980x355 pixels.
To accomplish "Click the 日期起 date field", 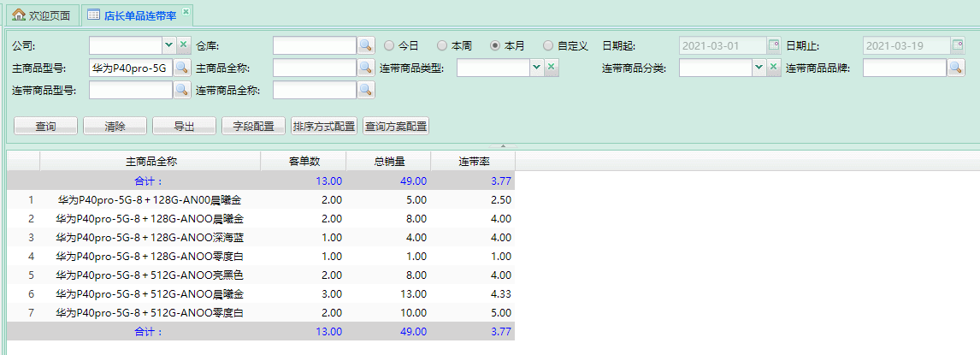I will point(723,45).
